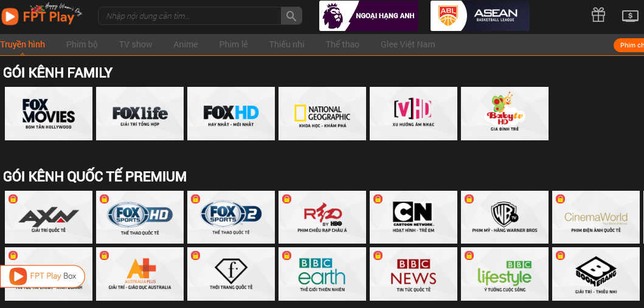Click lock icon on Cartoon Network tile
Viewport: 644px width, 308px height.
[378, 199]
